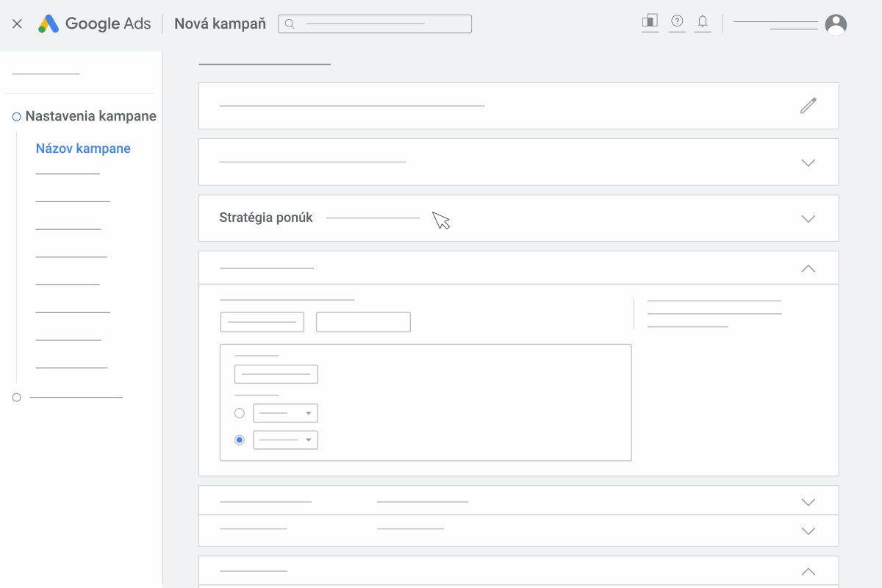
Task: Open the notifications bell icon
Action: point(703,22)
